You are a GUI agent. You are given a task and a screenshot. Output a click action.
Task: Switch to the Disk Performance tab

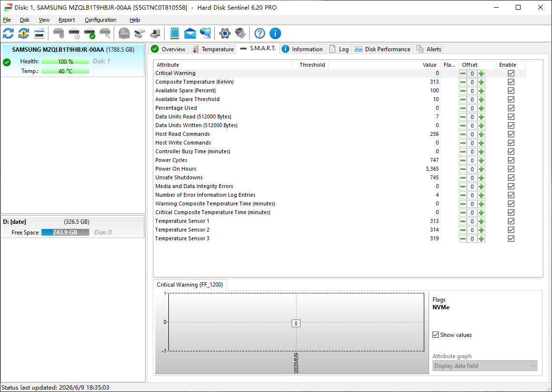(x=382, y=49)
